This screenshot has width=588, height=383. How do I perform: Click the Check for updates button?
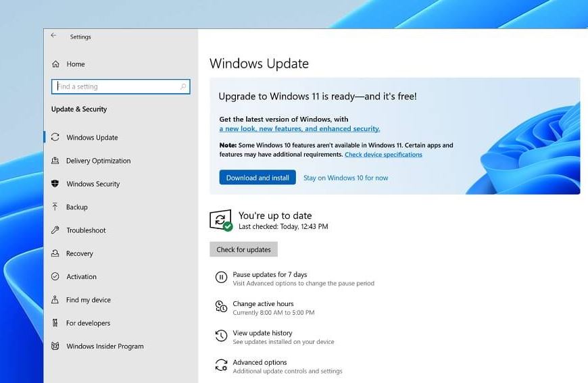coord(243,249)
